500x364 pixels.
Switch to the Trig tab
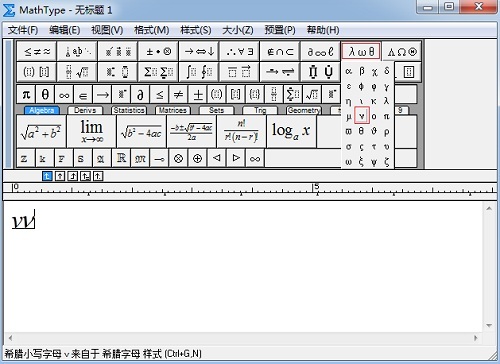click(260, 110)
